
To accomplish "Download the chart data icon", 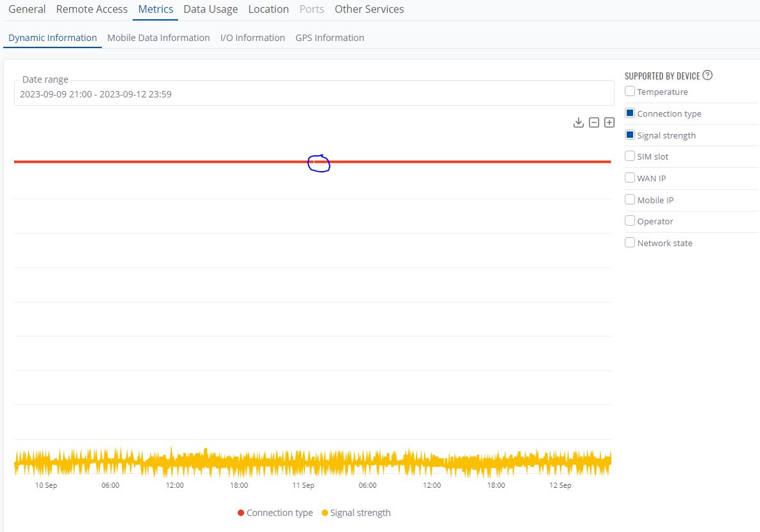I will pos(578,122).
